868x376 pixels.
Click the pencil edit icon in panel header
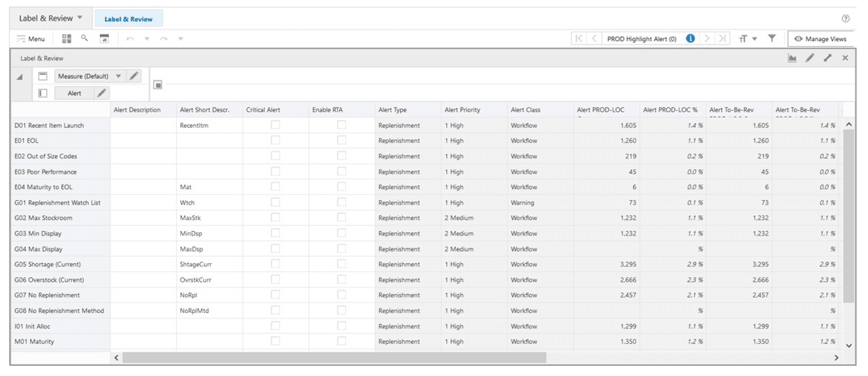(x=810, y=58)
